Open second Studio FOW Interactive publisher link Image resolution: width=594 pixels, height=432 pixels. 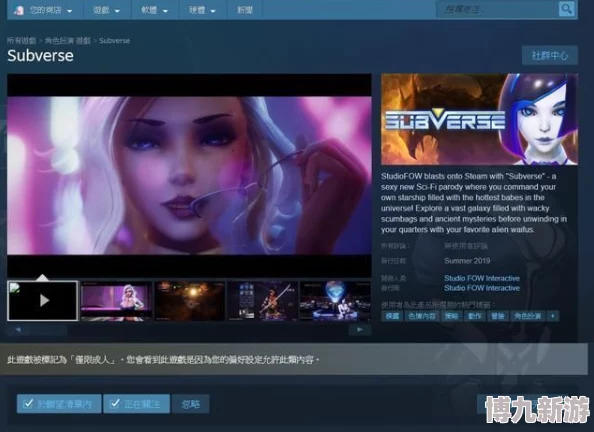(482, 288)
